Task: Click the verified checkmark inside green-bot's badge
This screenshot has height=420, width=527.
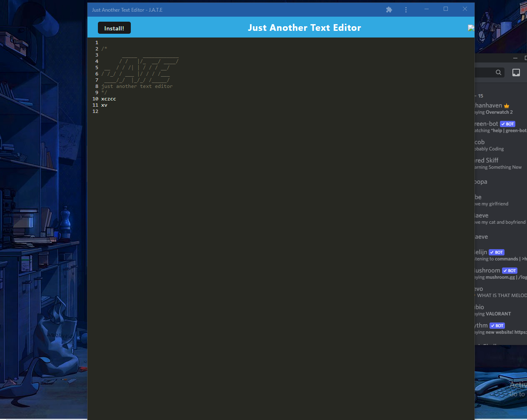Action: (x=502, y=124)
